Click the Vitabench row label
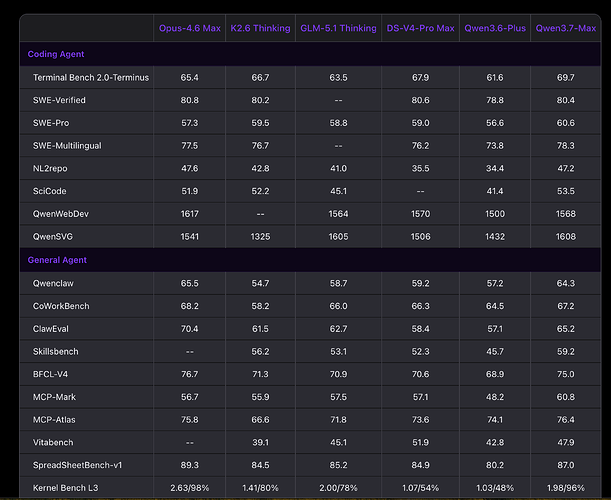 tap(53, 442)
